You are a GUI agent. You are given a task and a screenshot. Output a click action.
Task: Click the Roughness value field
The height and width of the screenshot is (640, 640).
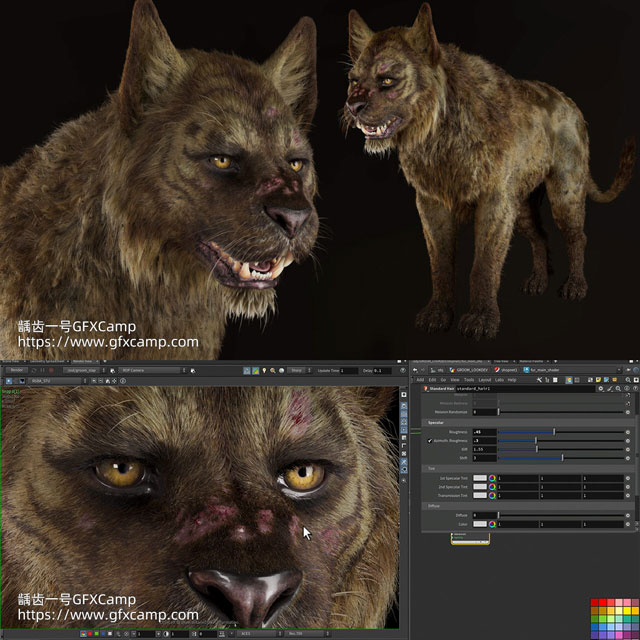484,432
